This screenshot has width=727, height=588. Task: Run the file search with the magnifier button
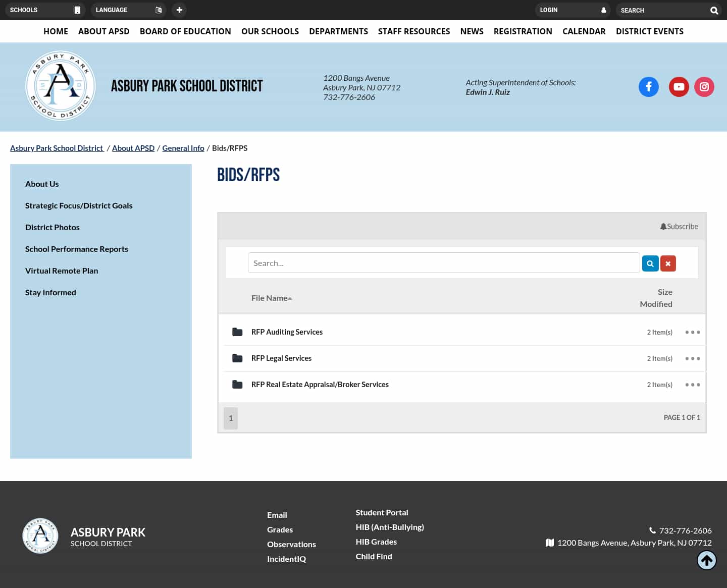click(x=650, y=263)
